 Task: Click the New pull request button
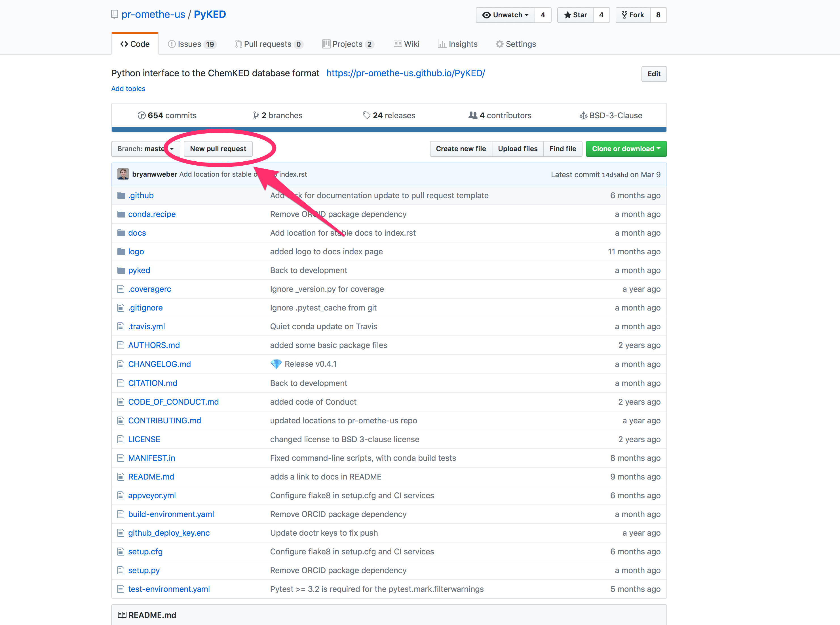click(x=218, y=149)
